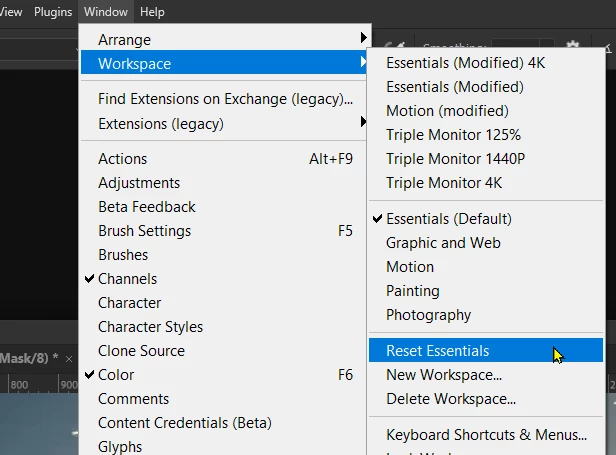This screenshot has width=616, height=455.
Task: Open the Character Styles panel
Action: 224,327
